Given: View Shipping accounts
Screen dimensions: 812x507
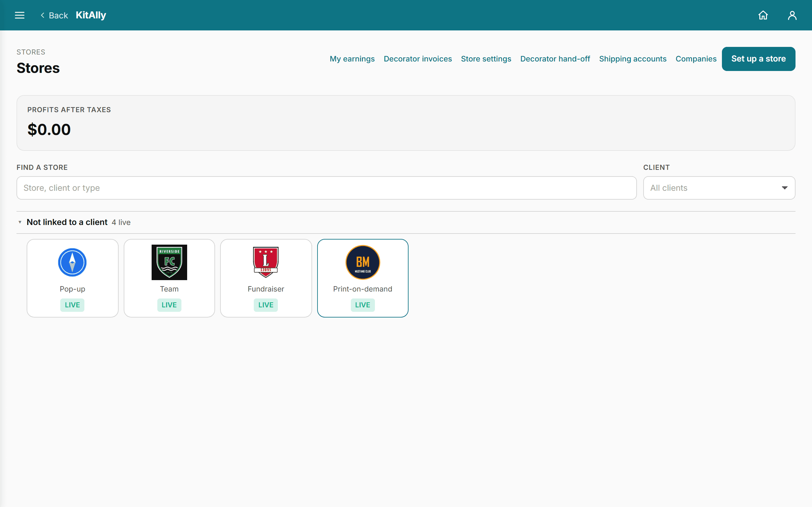Looking at the screenshot, I should [x=632, y=59].
